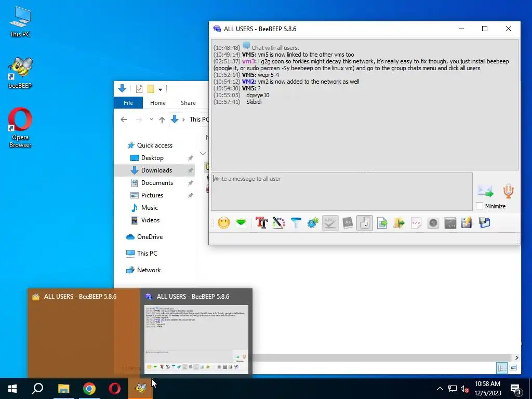Click the 'Skibidi' message line in chat
This screenshot has height=399, width=532.
click(x=254, y=102)
